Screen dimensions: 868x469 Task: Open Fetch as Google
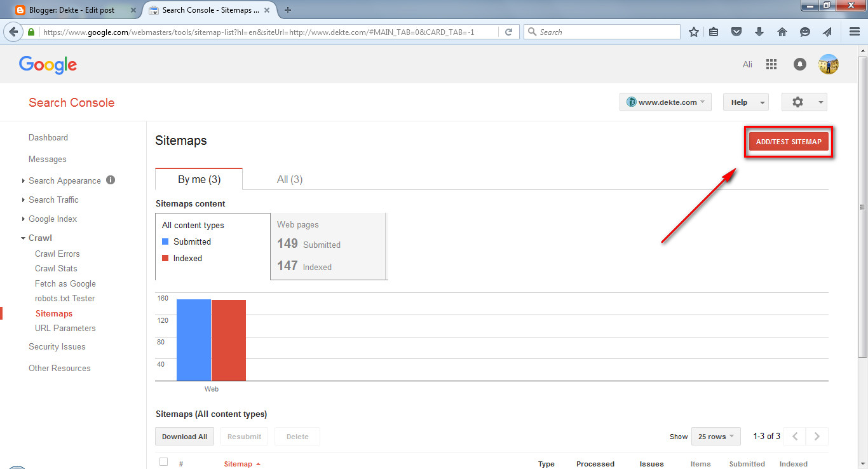coord(65,283)
